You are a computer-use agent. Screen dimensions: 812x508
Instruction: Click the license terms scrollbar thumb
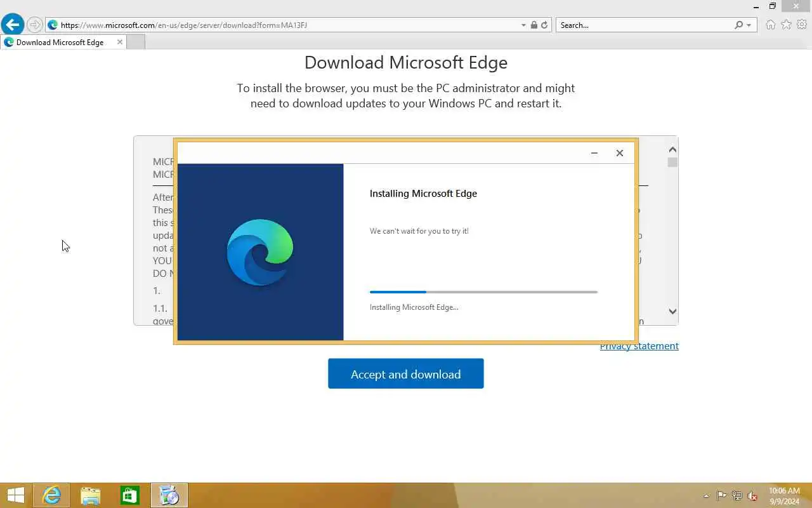point(672,163)
